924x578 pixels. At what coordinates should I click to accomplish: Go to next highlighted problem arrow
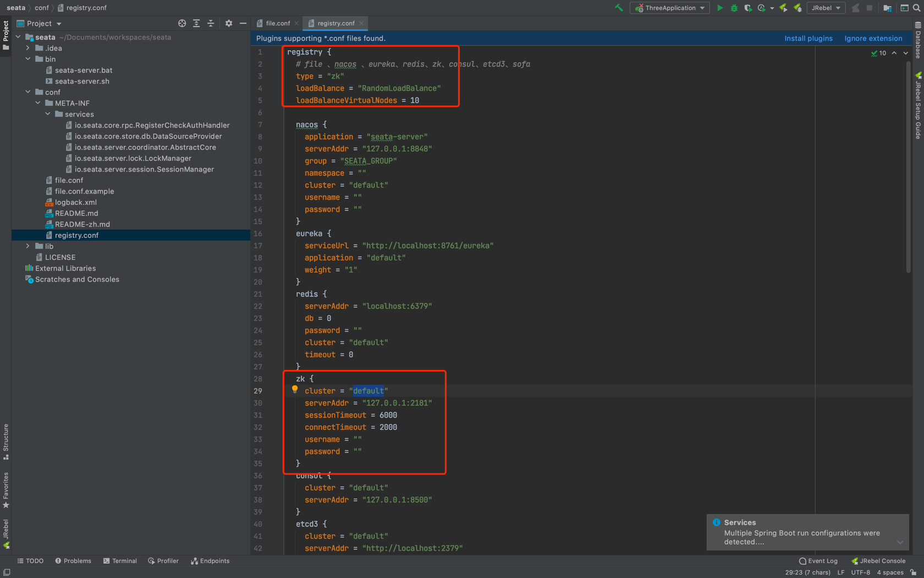906,53
